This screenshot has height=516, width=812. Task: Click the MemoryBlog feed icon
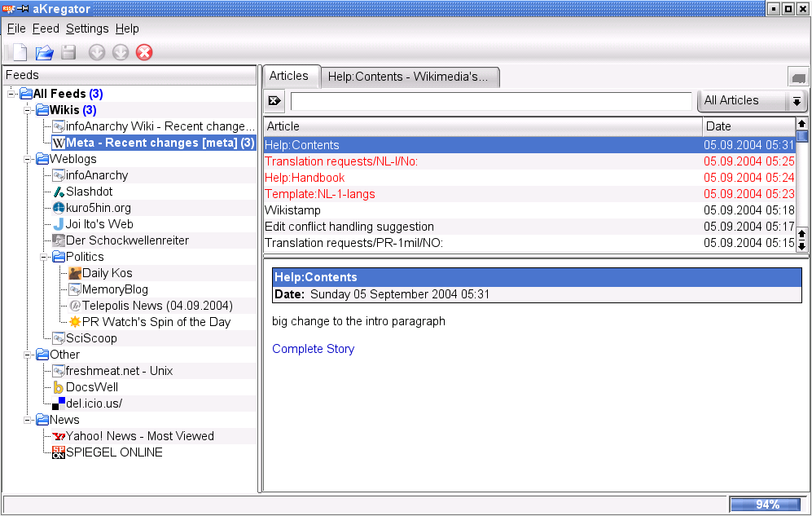coord(75,289)
